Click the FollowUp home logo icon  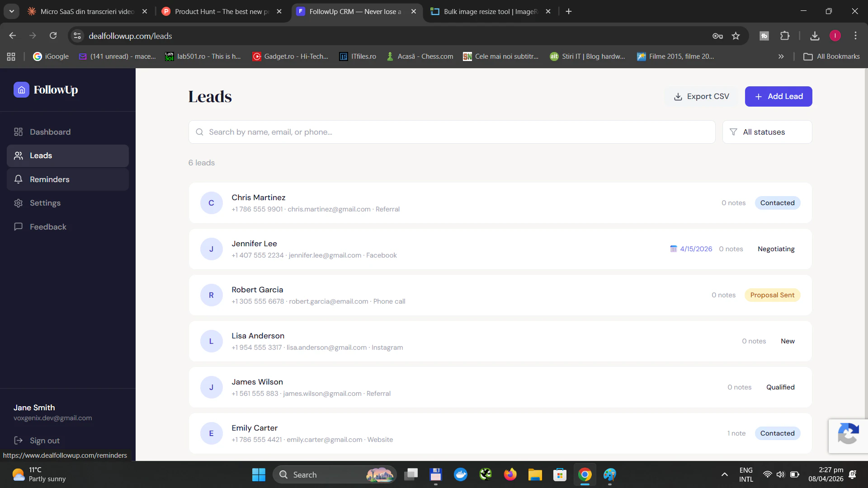21,89
